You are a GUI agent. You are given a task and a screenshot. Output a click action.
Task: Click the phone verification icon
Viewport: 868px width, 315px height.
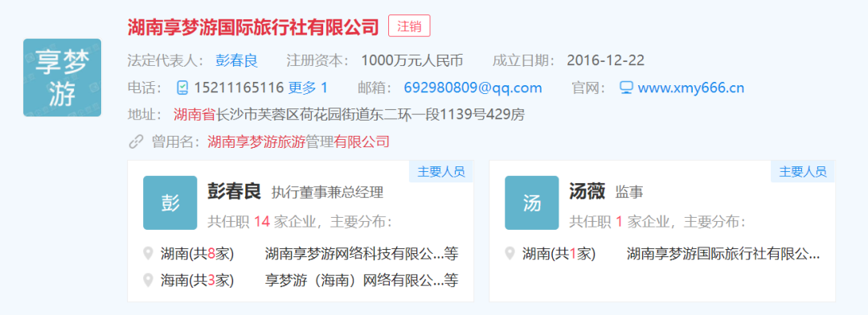click(x=182, y=88)
